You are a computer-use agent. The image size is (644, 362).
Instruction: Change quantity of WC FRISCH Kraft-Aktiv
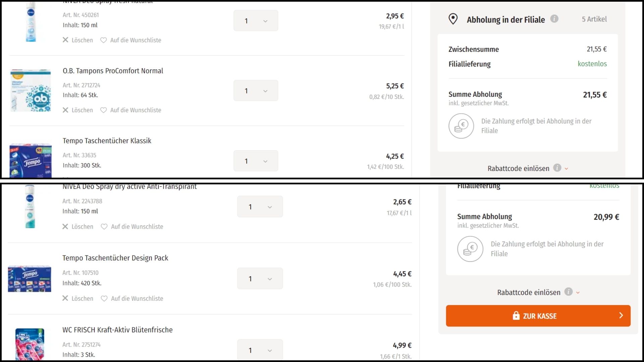[260, 350]
